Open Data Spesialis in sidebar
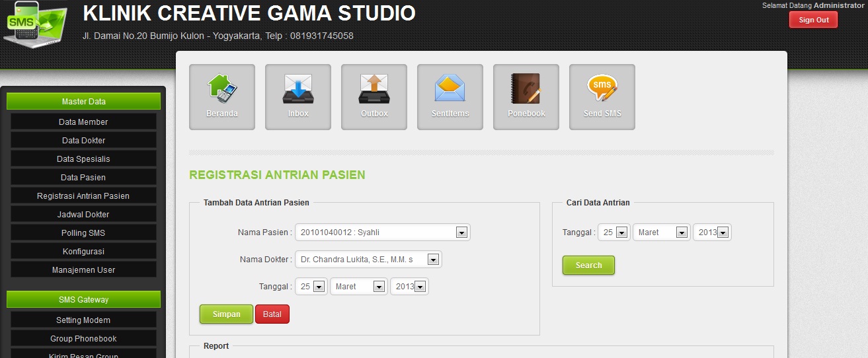 (x=83, y=159)
